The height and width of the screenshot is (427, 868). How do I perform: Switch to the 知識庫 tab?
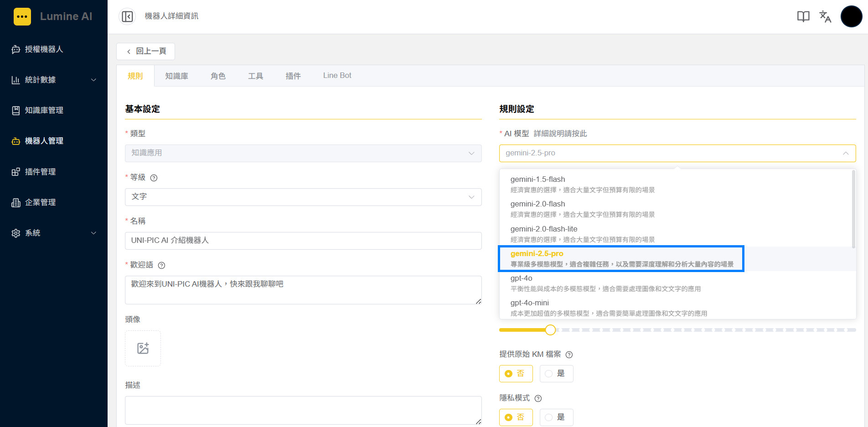click(176, 76)
